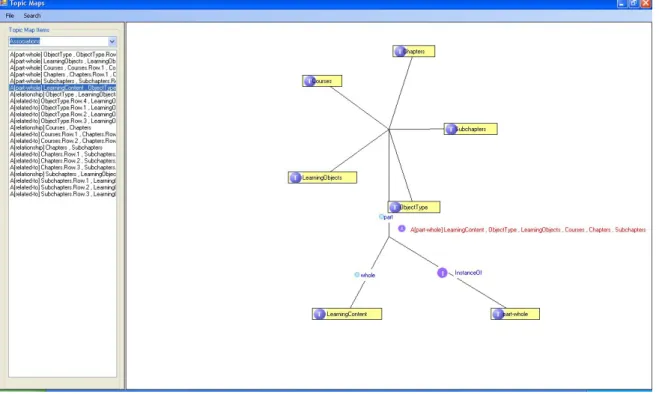Select 'A[related-to] ObjectType.Row.1' row
659x394 pixels.
(x=63, y=108)
